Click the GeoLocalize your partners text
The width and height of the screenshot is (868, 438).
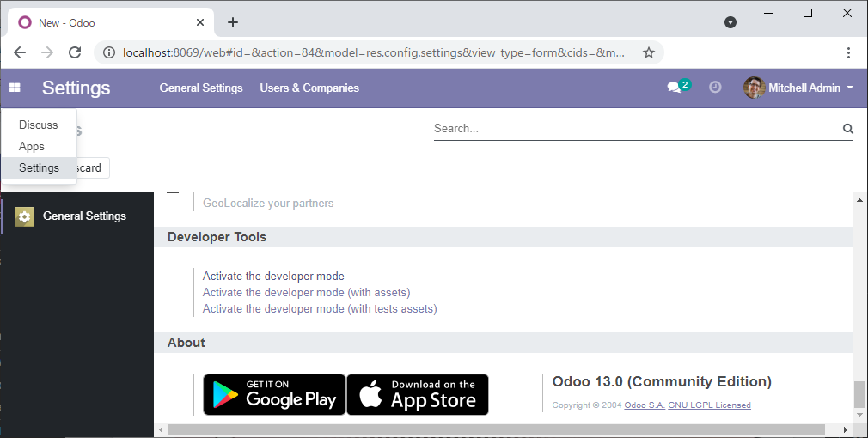click(x=268, y=204)
